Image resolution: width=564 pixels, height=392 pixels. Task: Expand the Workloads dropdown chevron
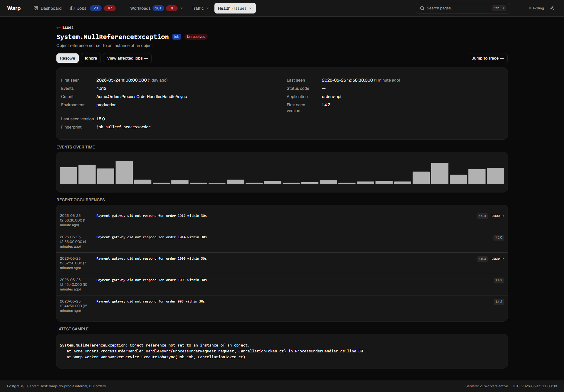pos(182,8)
